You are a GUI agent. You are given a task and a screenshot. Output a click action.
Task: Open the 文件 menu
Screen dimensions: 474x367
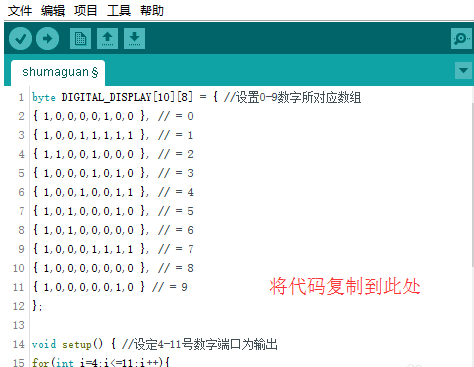pyautogui.click(x=20, y=11)
